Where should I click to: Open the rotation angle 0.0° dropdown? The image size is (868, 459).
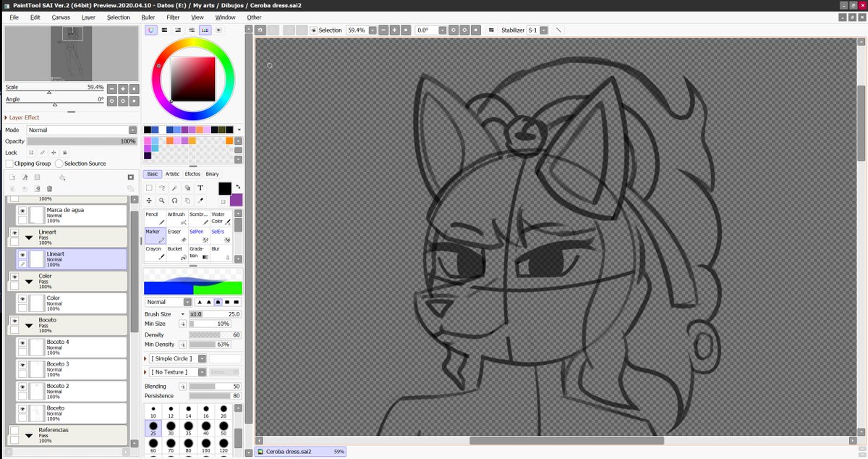pos(441,30)
